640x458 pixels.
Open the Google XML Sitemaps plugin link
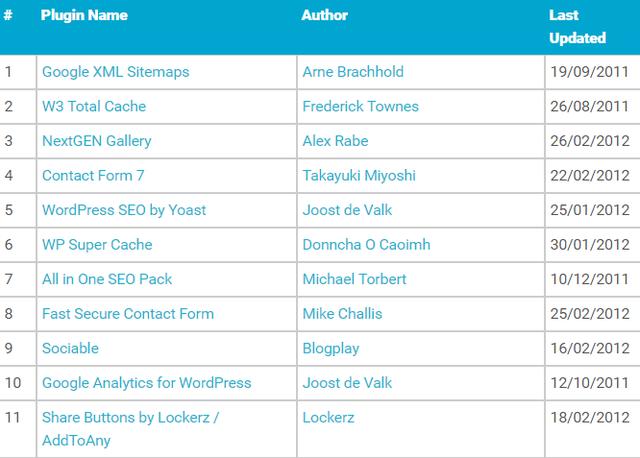(x=115, y=72)
